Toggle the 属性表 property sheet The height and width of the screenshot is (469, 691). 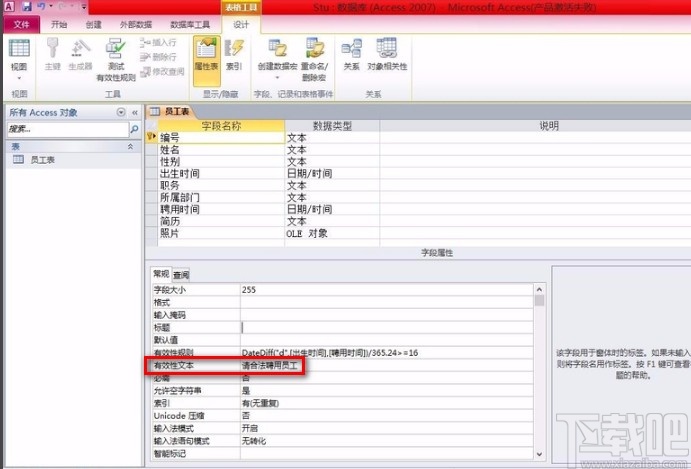pos(206,60)
